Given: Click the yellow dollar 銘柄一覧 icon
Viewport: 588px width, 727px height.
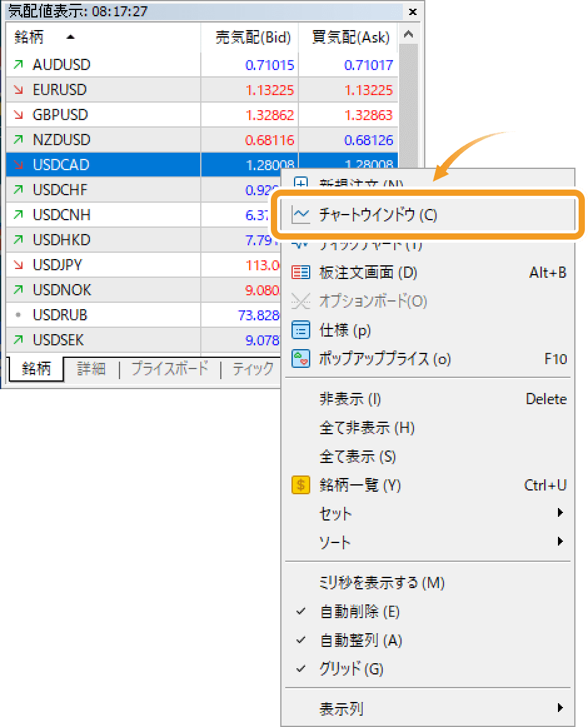Looking at the screenshot, I should click(x=300, y=486).
